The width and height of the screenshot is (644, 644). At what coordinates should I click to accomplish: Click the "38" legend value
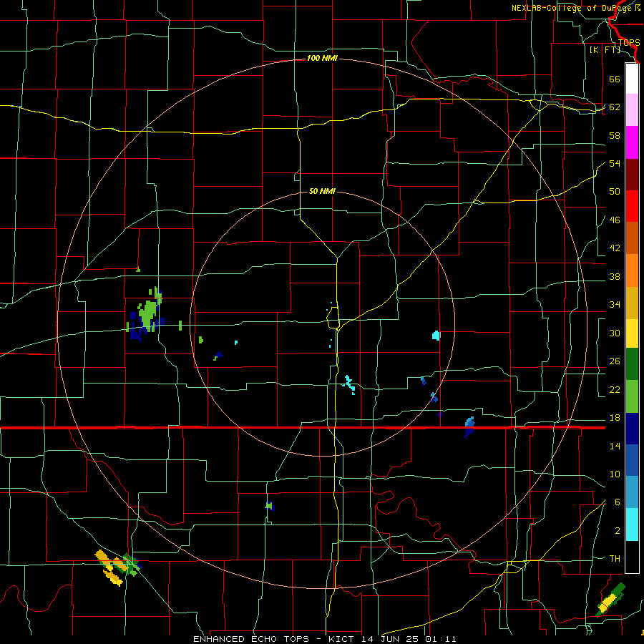[x=615, y=277]
